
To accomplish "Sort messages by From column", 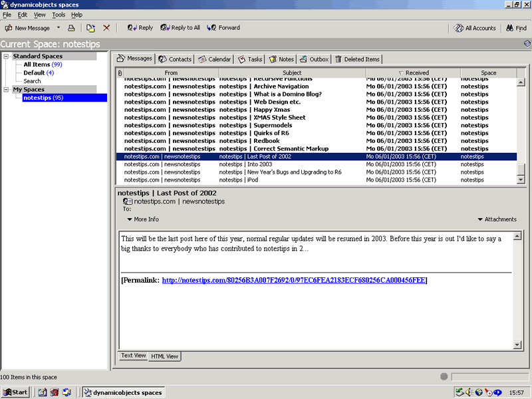I will (172, 73).
